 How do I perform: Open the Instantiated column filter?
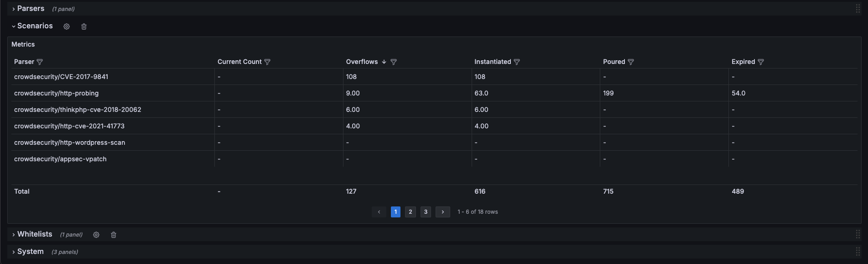tap(517, 62)
